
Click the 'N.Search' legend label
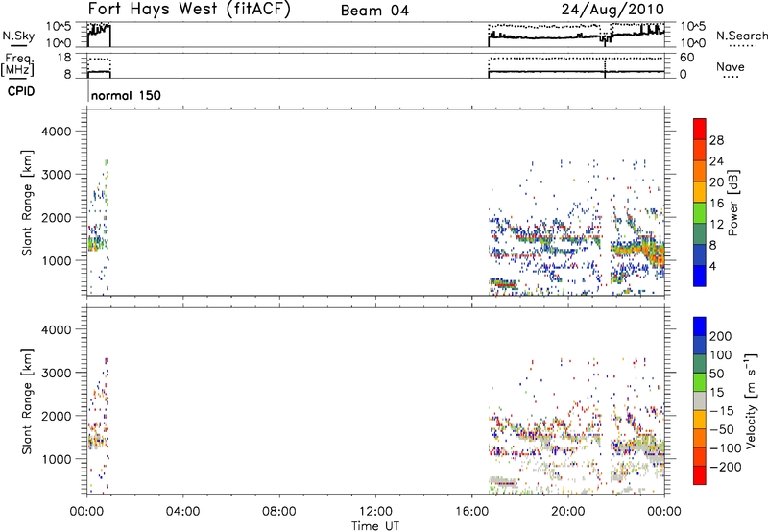click(741, 36)
